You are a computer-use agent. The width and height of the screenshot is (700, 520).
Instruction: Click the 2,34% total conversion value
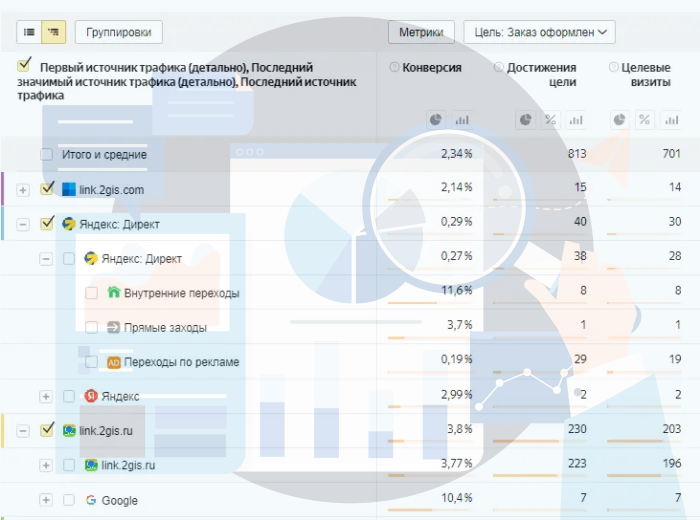pos(456,154)
